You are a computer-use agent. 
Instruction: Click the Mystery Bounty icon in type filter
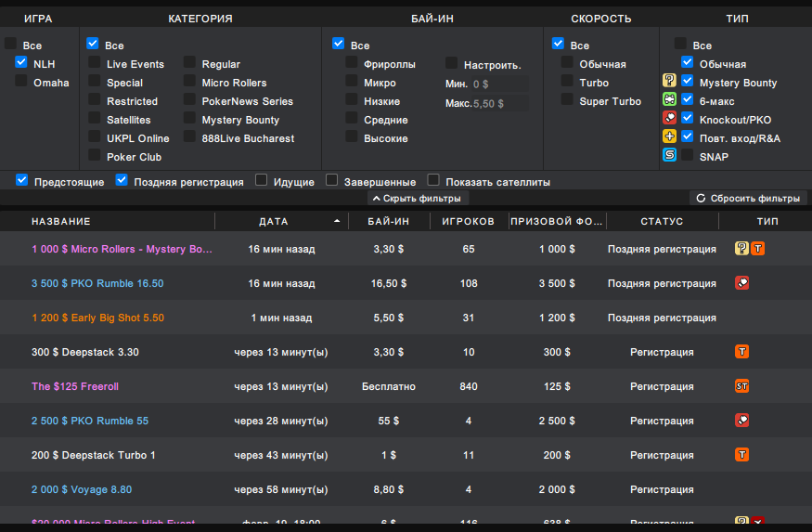tap(669, 82)
